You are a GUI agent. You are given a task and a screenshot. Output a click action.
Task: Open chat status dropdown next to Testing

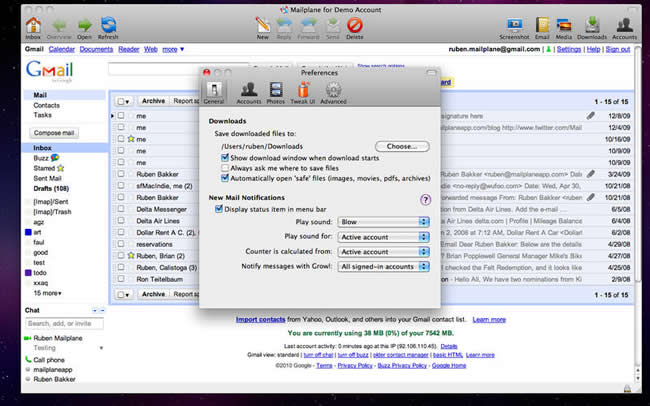101,348
